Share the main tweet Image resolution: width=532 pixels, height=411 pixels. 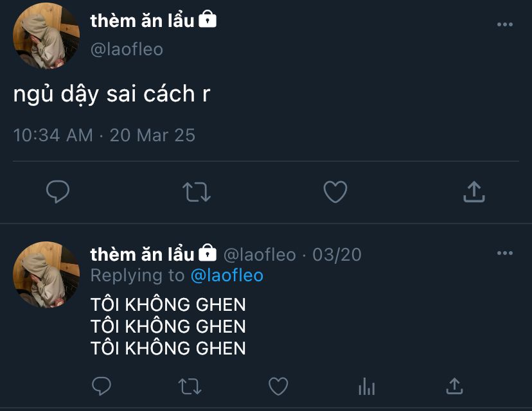(474, 191)
